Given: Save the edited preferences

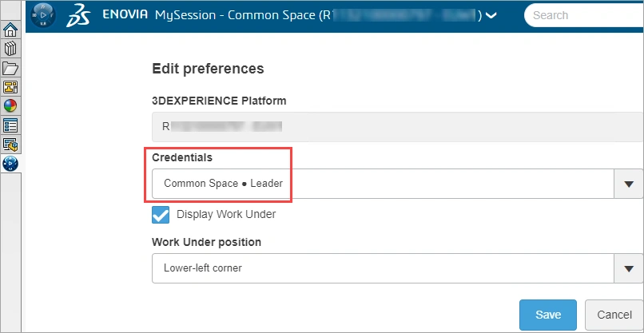Looking at the screenshot, I should tap(548, 315).
